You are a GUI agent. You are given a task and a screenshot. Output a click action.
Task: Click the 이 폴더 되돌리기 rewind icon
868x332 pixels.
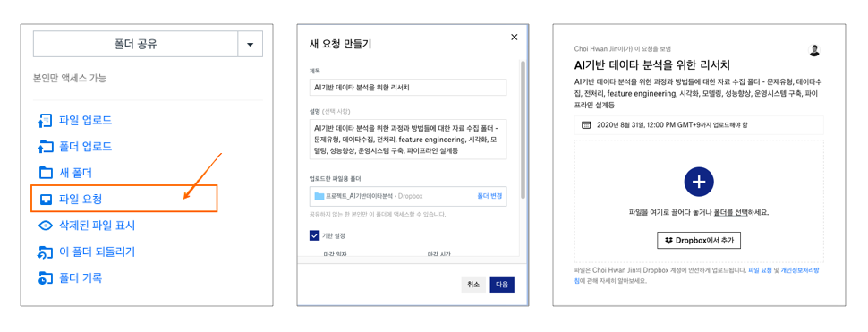45,251
